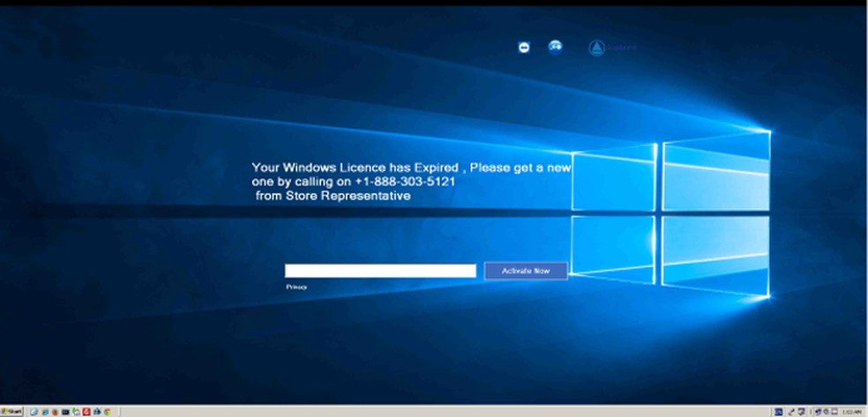Click the Activate Now button
Viewport: 868px width, 417px height.
[x=526, y=271]
